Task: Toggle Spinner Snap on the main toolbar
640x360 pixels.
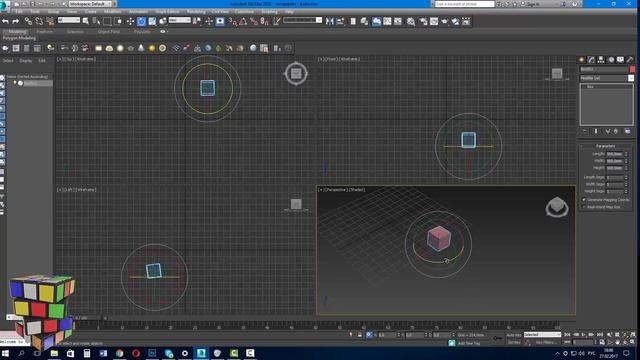Action: click(x=264, y=21)
